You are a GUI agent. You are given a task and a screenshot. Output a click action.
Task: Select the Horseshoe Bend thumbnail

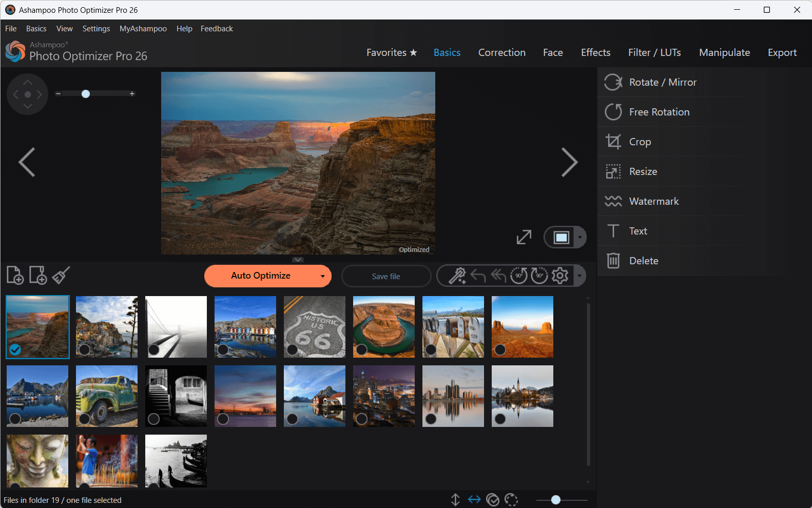[x=384, y=323]
